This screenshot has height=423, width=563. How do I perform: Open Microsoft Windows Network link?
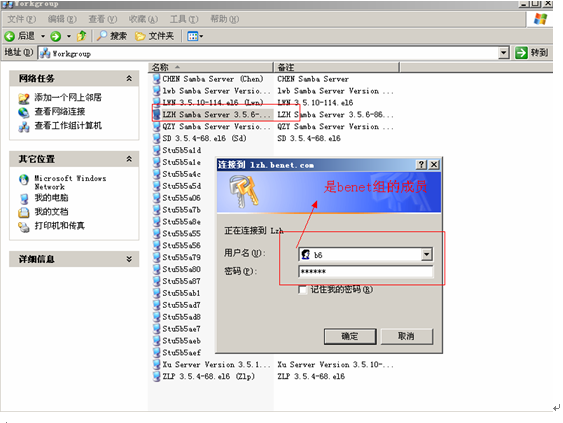(x=70, y=182)
